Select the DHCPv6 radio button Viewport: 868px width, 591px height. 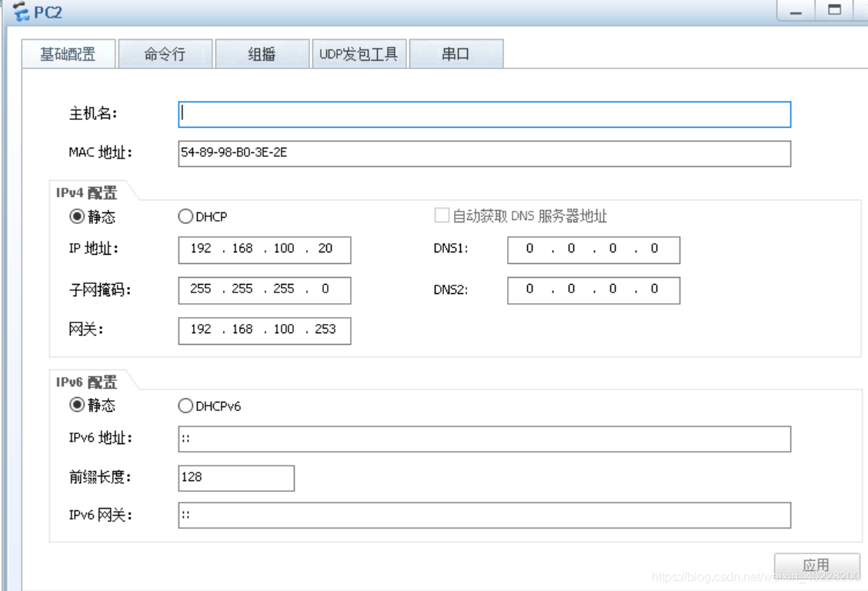coord(185,406)
